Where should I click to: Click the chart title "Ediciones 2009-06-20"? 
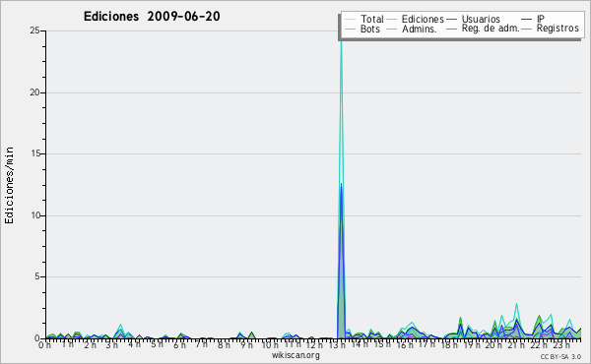pos(152,17)
